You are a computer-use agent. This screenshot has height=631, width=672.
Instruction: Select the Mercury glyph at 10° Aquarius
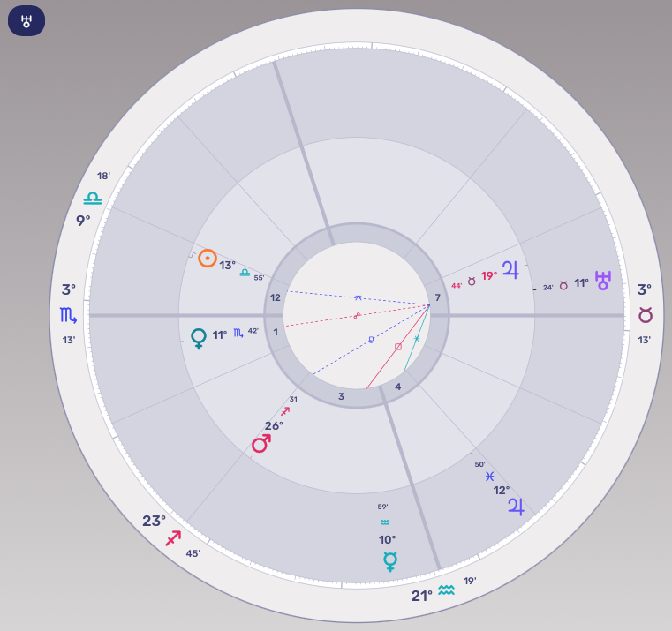[x=389, y=561]
